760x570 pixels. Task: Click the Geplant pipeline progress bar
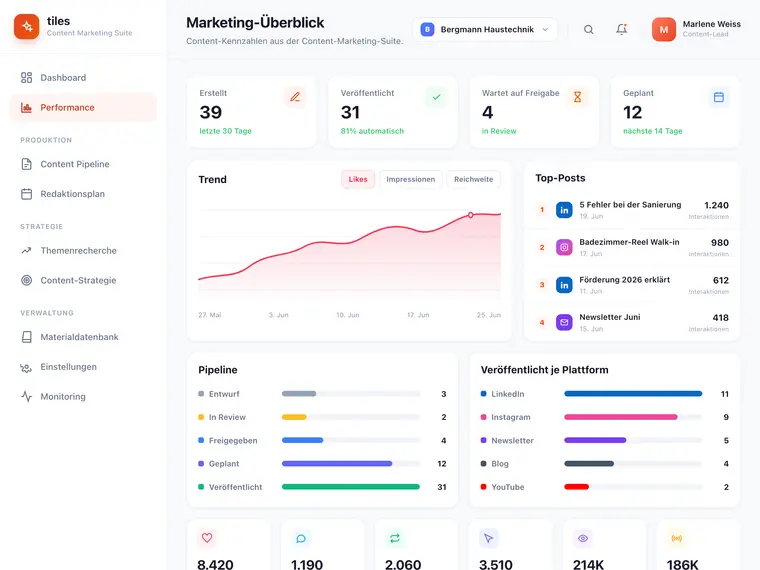pos(351,463)
